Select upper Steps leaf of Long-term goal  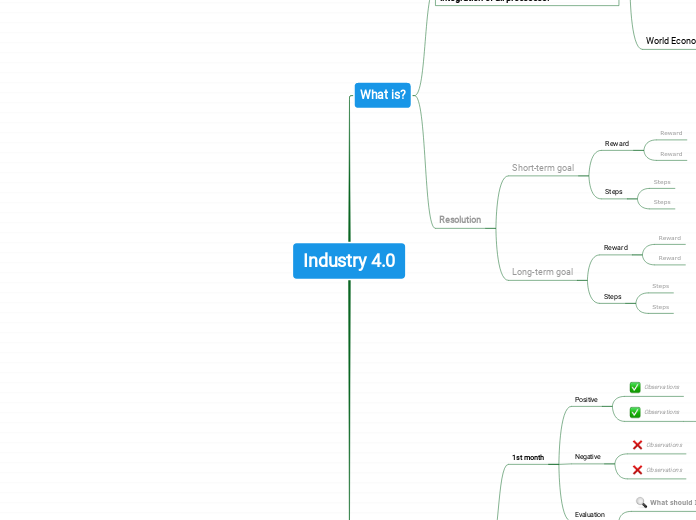[x=660, y=286]
